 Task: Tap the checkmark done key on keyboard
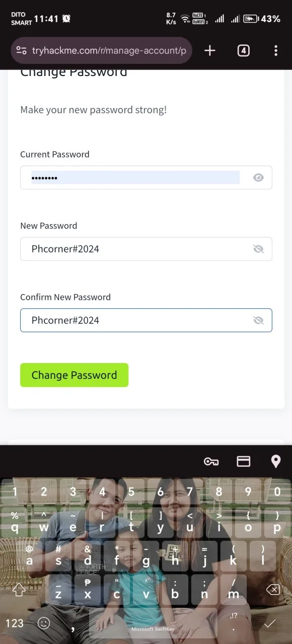click(270, 623)
